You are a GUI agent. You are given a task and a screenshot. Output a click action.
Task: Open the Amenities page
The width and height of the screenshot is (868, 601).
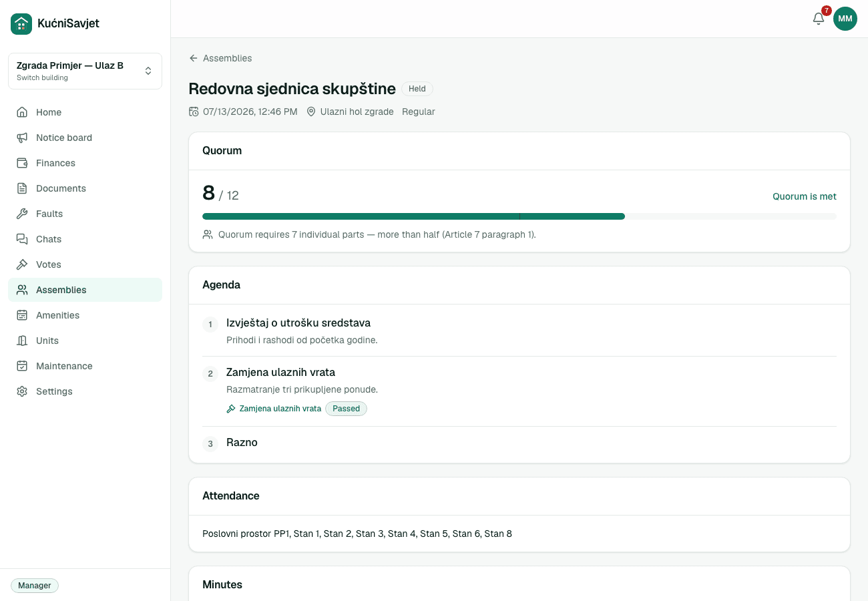tap(85, 315)
